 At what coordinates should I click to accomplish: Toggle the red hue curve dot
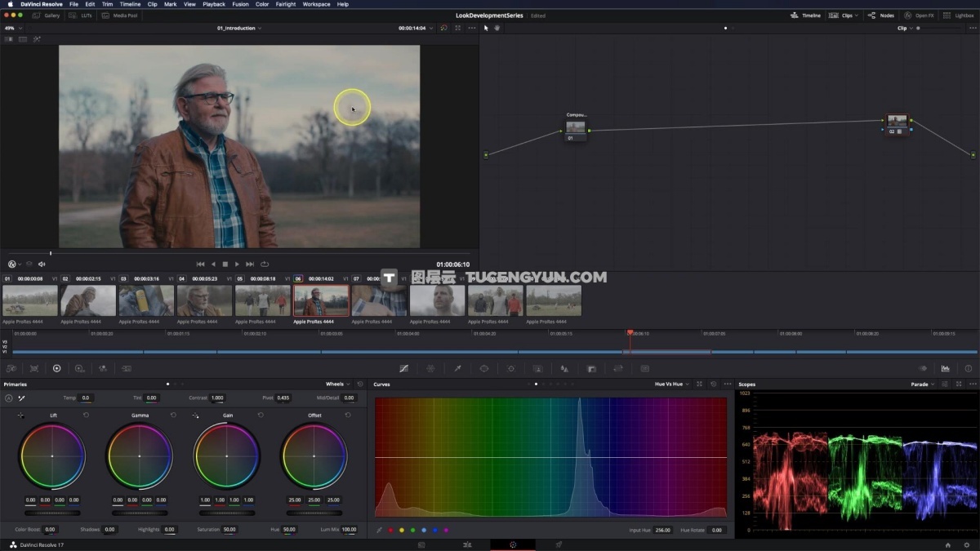click(390, 531)
